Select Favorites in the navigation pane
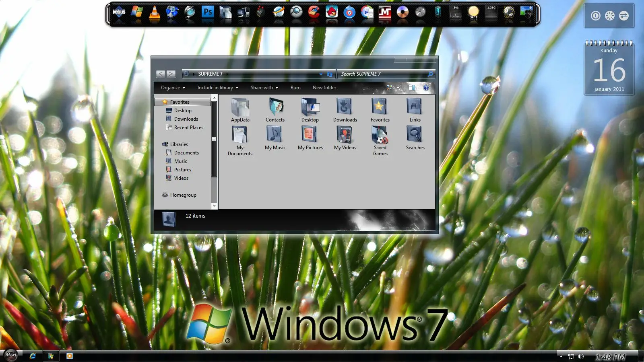 (x=182, y=102)
